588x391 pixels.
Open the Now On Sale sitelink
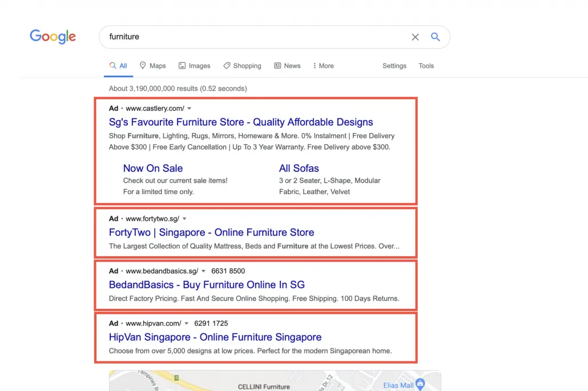pos(153,168)
